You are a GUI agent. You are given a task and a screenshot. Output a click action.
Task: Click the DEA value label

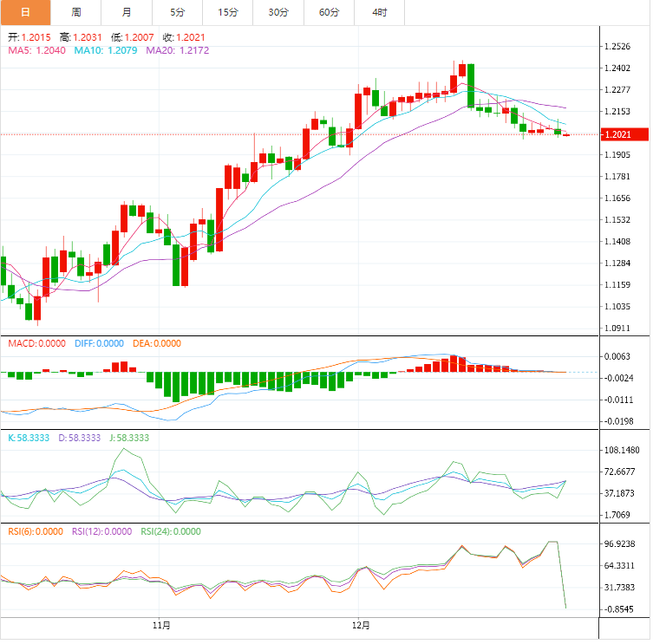(157, 343)
